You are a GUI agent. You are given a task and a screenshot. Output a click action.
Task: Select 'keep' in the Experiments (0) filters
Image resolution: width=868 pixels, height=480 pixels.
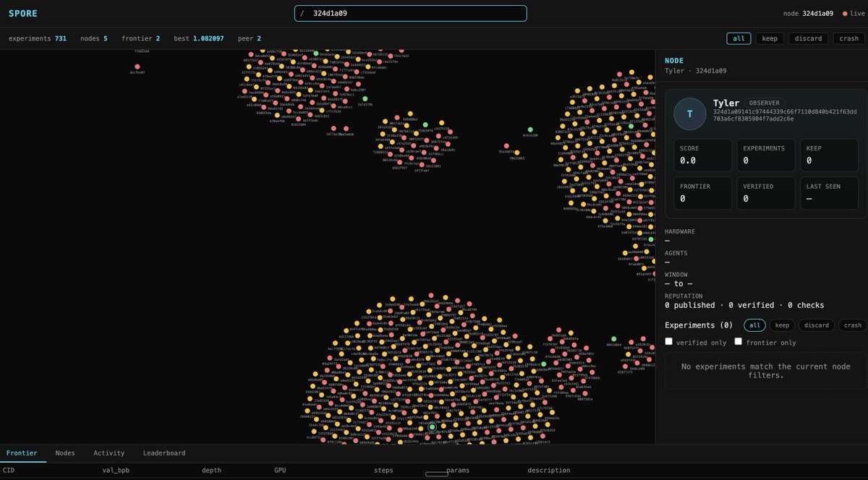(782, 325)
